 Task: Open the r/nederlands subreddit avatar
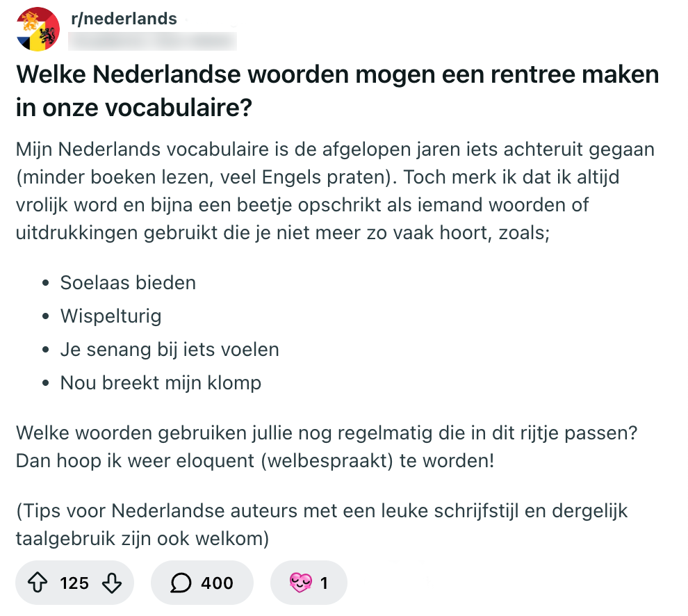pyautogui.click(x=38, y=29)
